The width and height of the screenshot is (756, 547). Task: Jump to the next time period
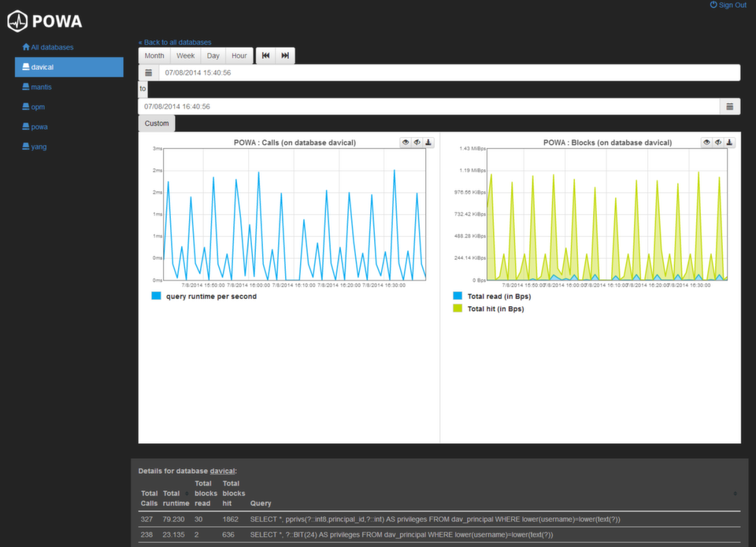tap(285, 55)
